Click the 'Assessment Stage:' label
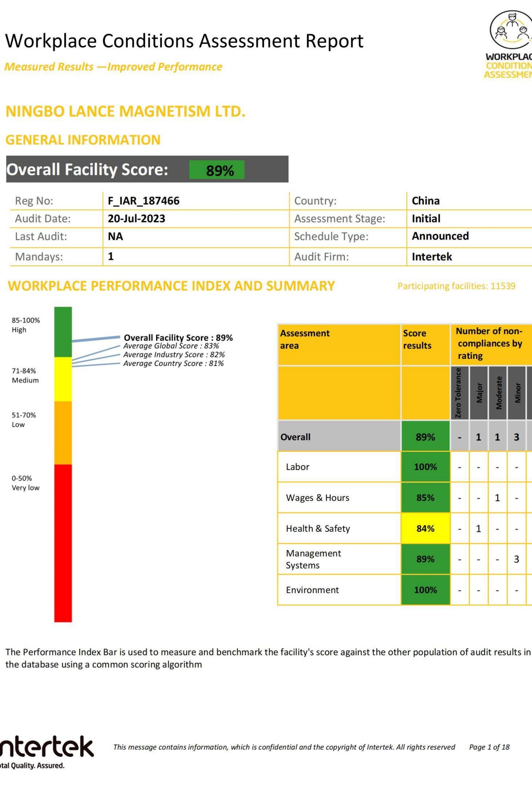532x799 pixels. tap(339, 219)
